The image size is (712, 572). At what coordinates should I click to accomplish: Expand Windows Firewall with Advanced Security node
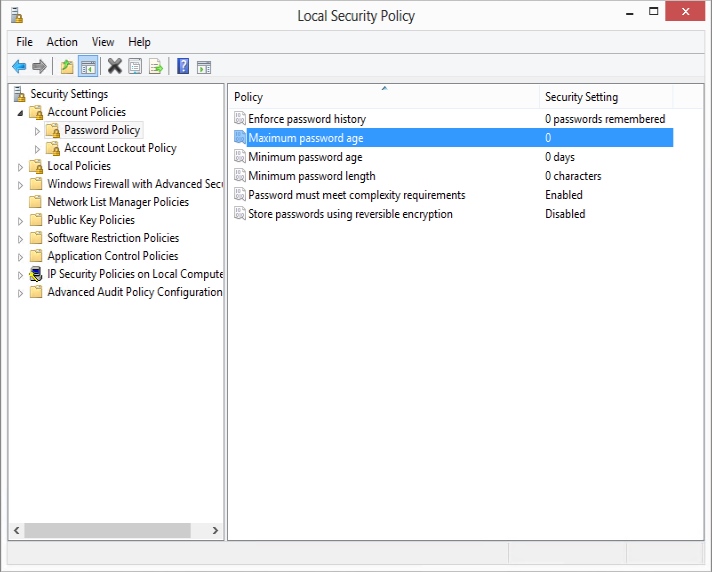20,185
